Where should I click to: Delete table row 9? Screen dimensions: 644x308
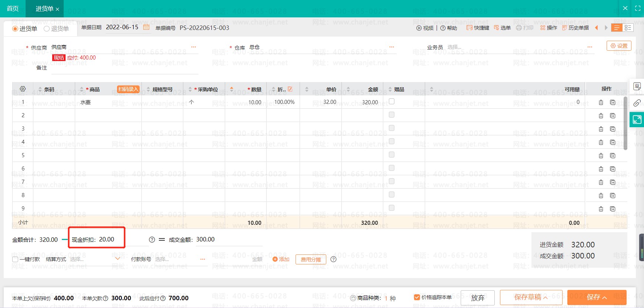[x=601, y=209]
